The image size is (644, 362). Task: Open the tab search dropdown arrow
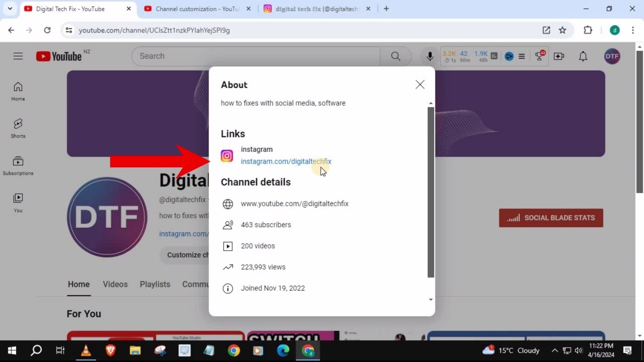[10, 9]
